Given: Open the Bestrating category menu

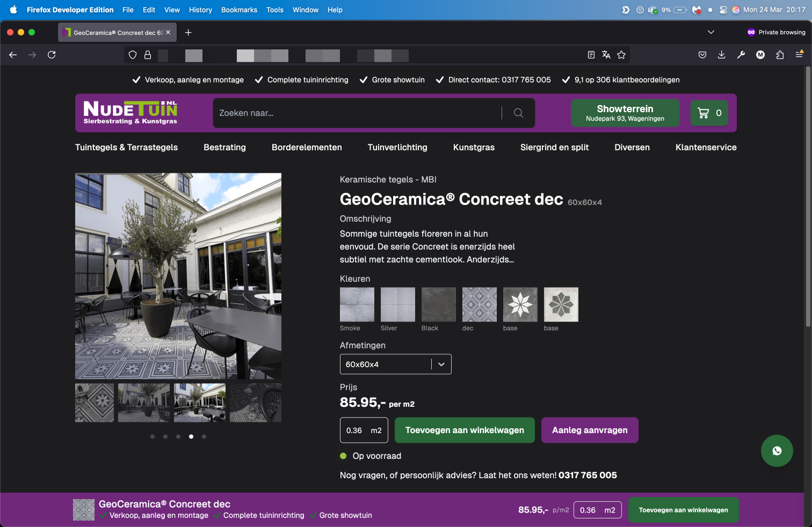Looking at the screenshot, I should tap(224, 148).
